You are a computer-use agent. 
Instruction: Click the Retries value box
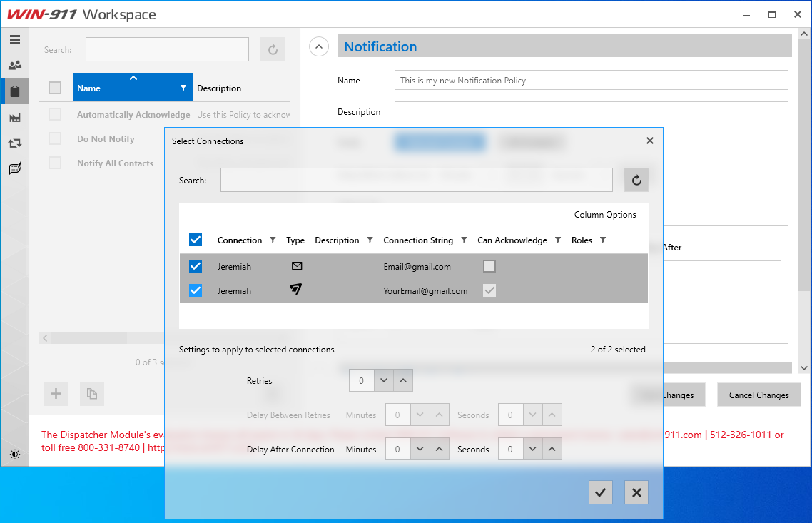[x=362, y=380]
